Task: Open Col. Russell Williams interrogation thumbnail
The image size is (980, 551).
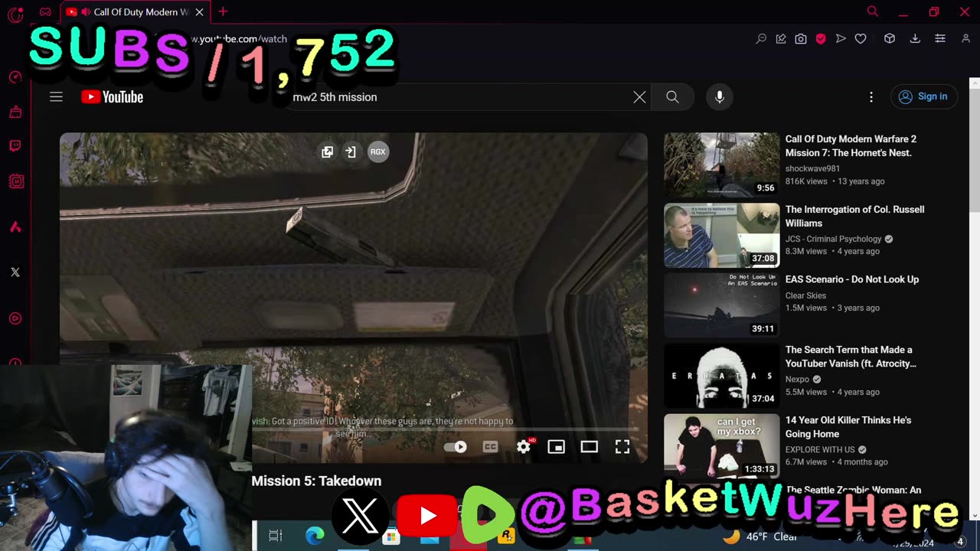Action: [722, 236]
